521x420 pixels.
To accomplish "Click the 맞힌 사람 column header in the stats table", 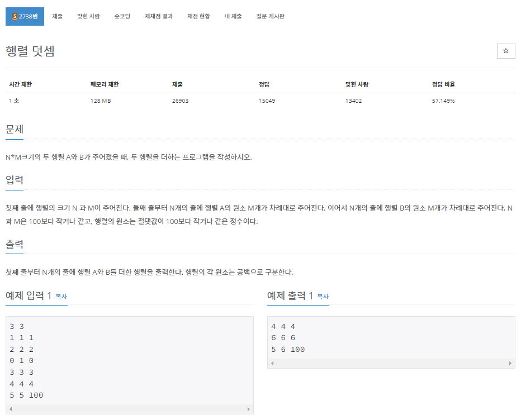I will 357,84.
